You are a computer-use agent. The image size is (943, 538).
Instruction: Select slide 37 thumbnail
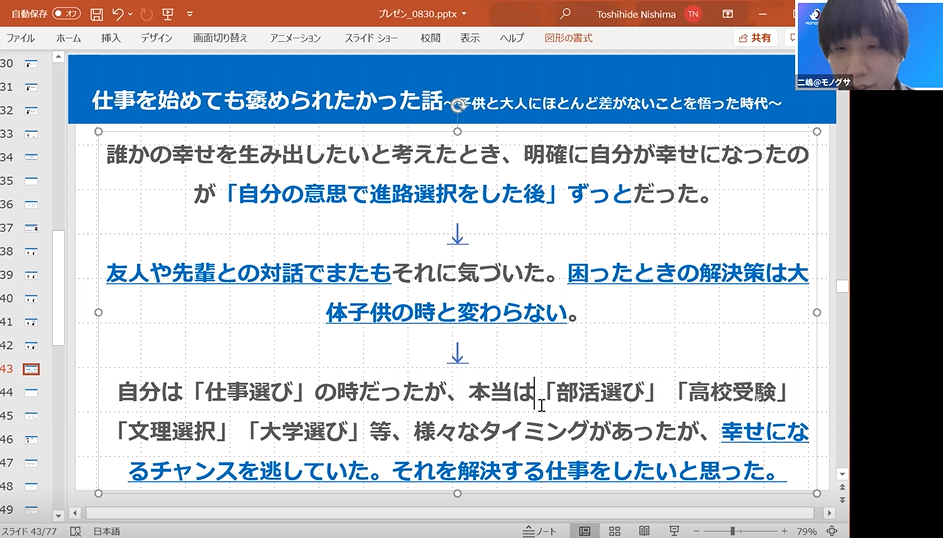coord(31,228)
